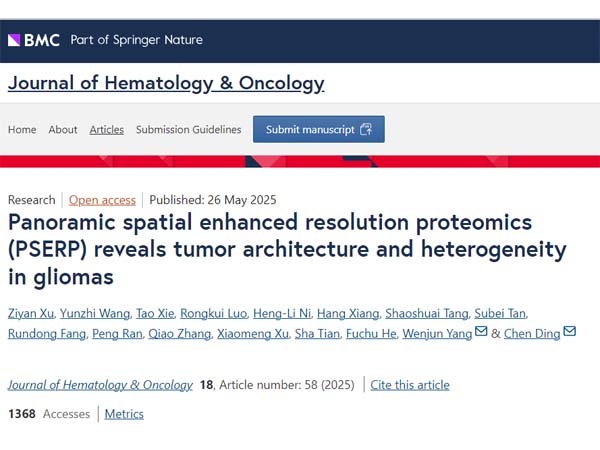Open the article Metrics link
Screen dimensions: 600x450
click(x=124, y=413)
